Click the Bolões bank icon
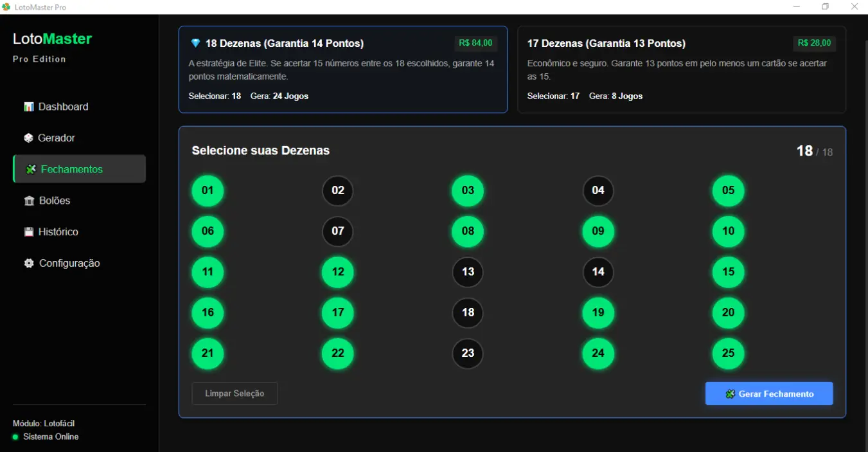Image resolution: width=868 pixels, height=452 pixels. click(29, 201)
